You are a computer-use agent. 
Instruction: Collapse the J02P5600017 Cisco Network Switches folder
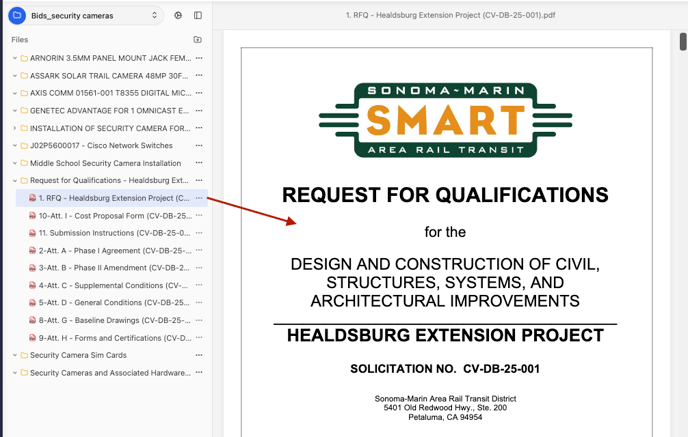click(x=14, y=146)
